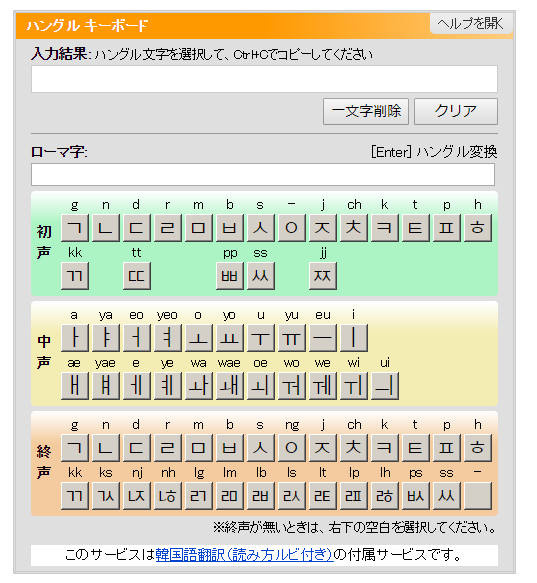Click the vowel ㅢ (ui) key

[385, 386]
